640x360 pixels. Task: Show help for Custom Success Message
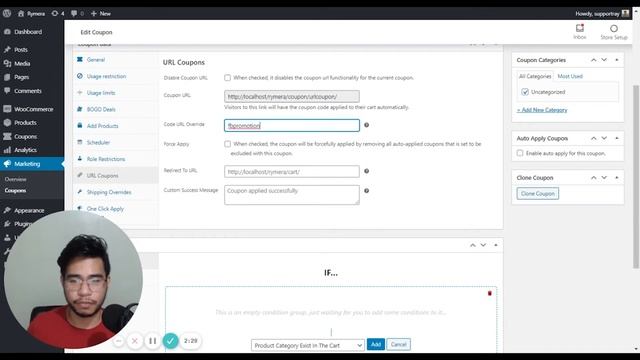coord(367,191)
